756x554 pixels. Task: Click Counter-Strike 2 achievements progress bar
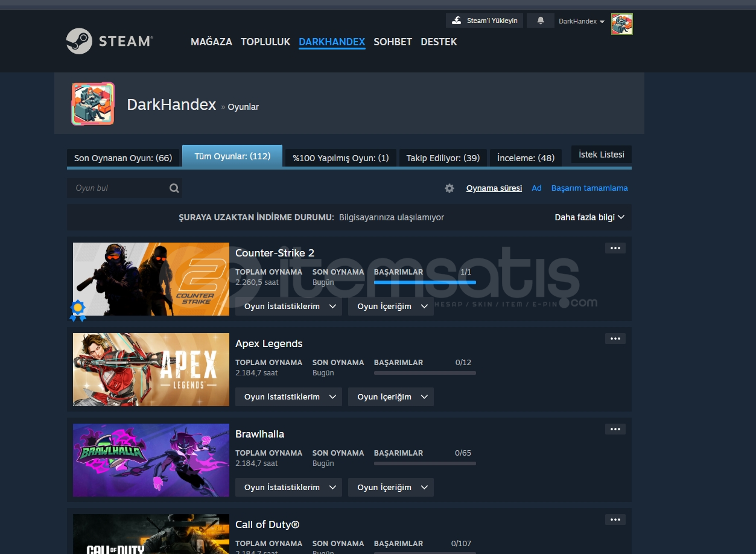(425, 282)
